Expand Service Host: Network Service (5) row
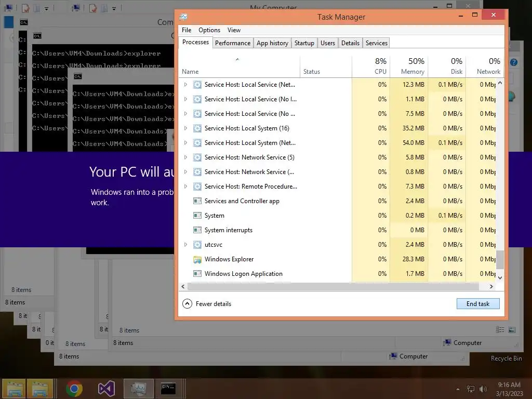 [x=185, y=157]
